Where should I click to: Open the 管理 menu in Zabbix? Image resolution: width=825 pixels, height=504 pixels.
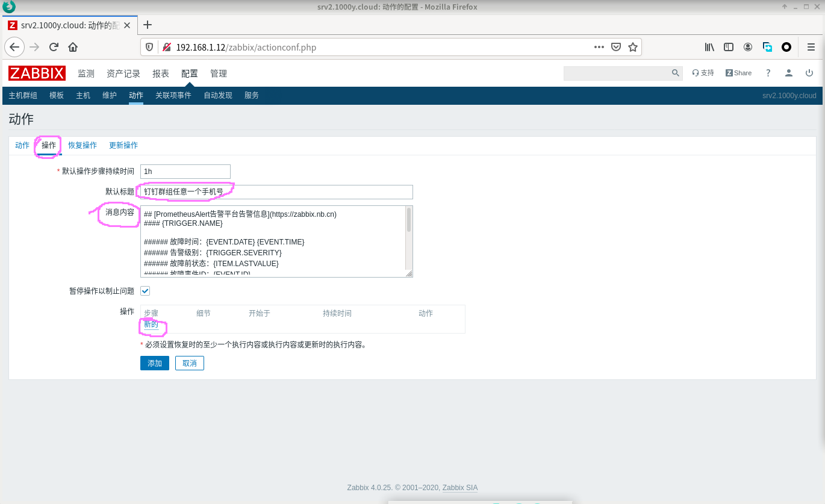pyautogui.click(x=219, y=73)
